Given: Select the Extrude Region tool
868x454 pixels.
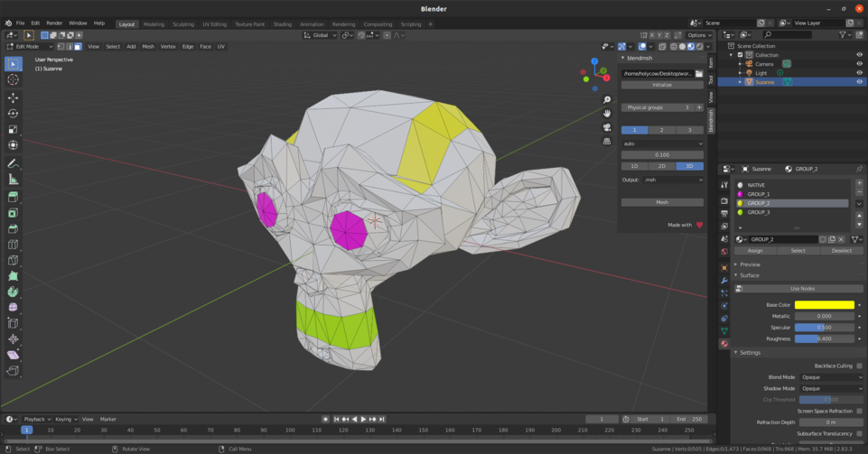Looking at the screenshot, I should click(14, 197).
